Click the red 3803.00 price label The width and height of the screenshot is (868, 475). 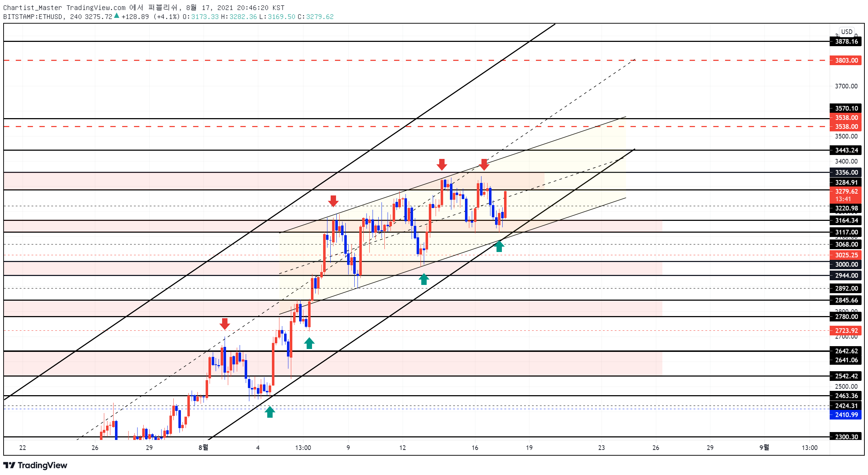click(846, 60)
